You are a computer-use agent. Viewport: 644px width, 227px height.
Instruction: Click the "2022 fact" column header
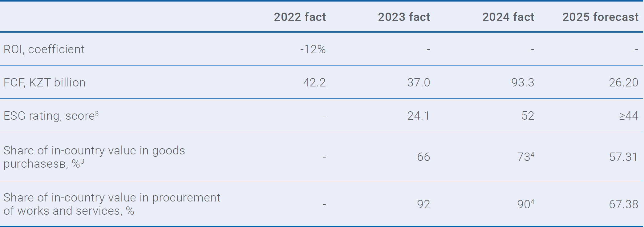click(300, 17)
